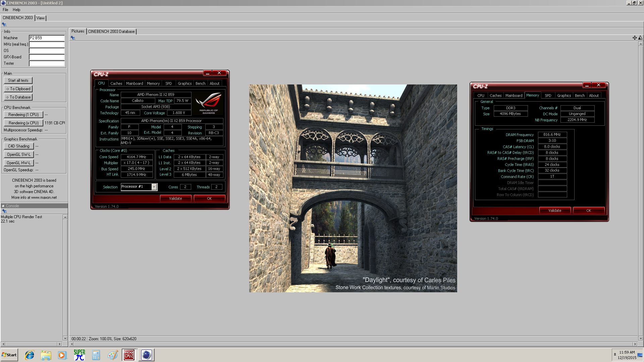644x362 pixels.
Task: Click the OS input field
Action: click(x=47, y=51)
